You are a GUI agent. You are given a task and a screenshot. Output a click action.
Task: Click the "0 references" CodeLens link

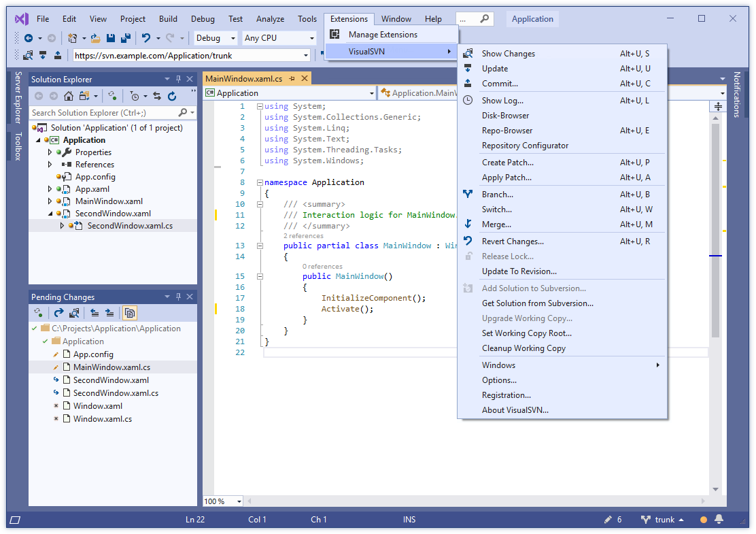click(x=322, y=266)
